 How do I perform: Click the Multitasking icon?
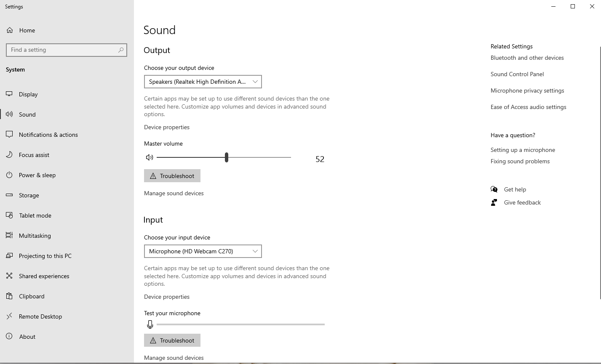[x=9, y=236]
